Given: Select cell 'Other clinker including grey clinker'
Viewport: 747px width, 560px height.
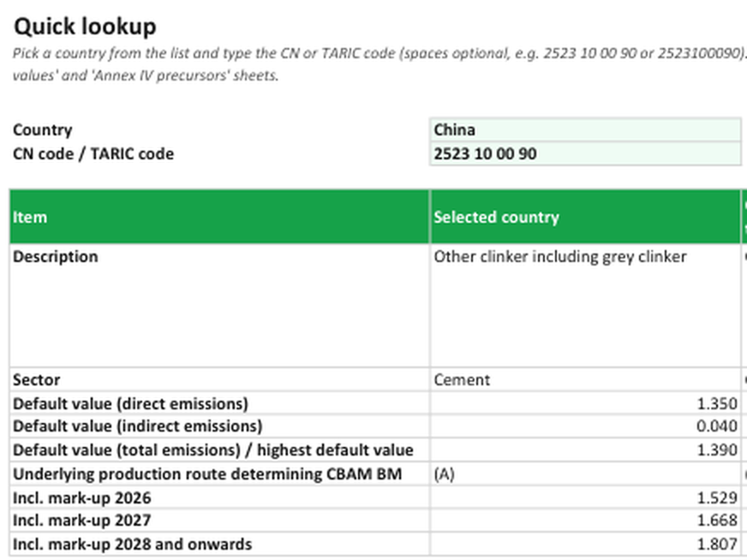Looking at the screenshot, I should coord(585,305).
